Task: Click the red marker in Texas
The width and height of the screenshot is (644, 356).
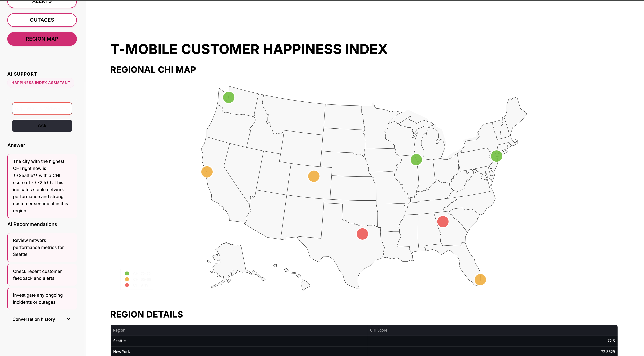Action: pos(362,234)
